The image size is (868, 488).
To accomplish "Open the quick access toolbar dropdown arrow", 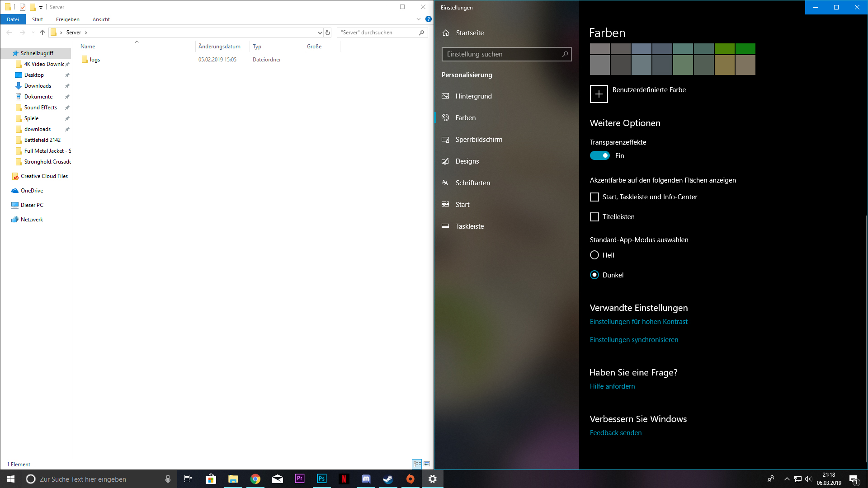I will click(41, 7).
